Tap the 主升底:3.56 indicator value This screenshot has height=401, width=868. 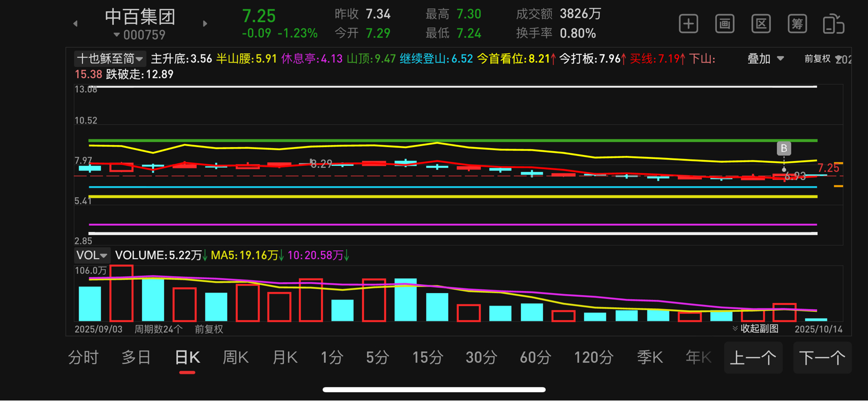click(x=181, y=59)
